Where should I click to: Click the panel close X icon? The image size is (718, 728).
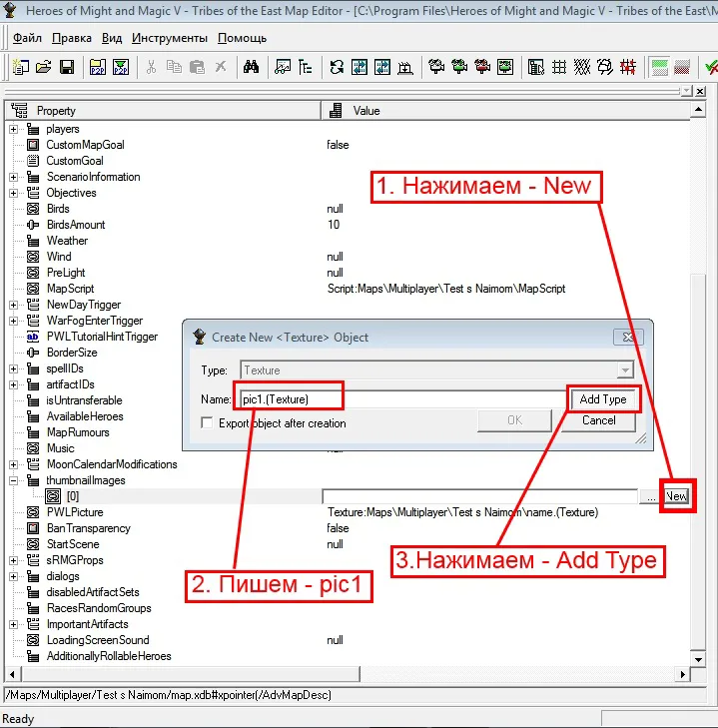click(700, 92)
